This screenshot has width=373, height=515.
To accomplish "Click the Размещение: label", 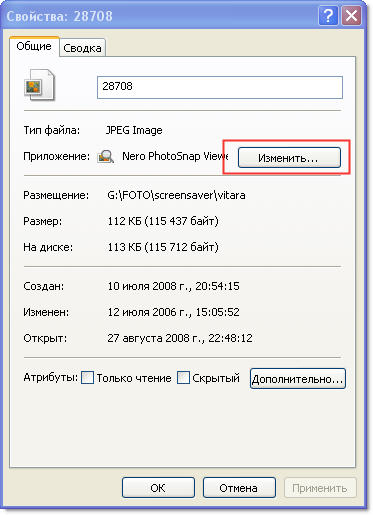I will (56, 195).
